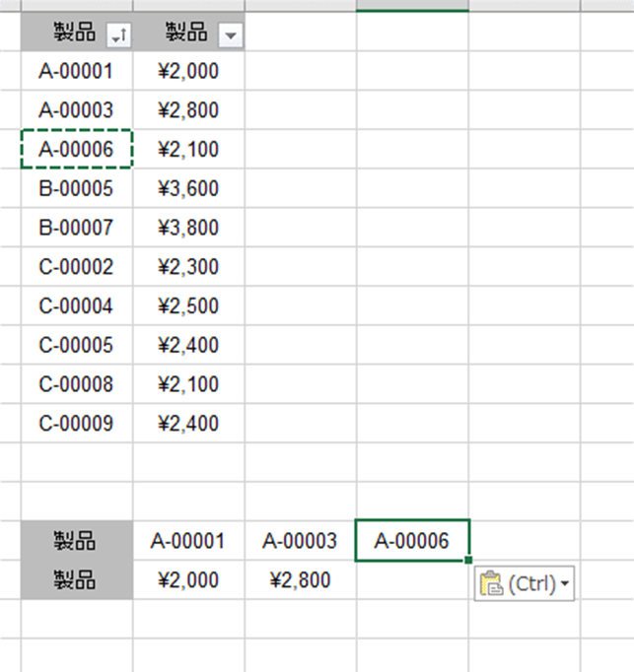
Task: Select cell B-00007
Action: [x=77, y=228]
